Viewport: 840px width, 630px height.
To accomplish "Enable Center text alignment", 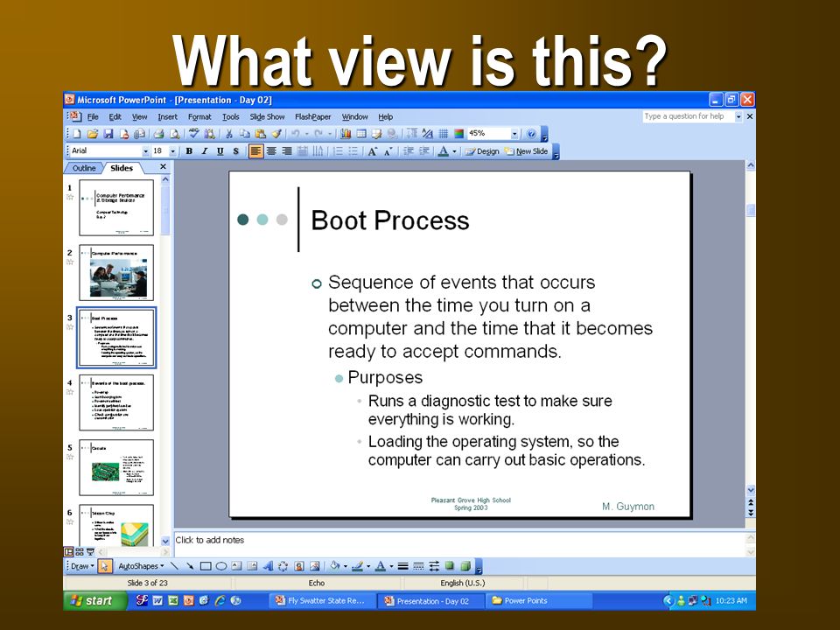I will click(x=271, y=151).
